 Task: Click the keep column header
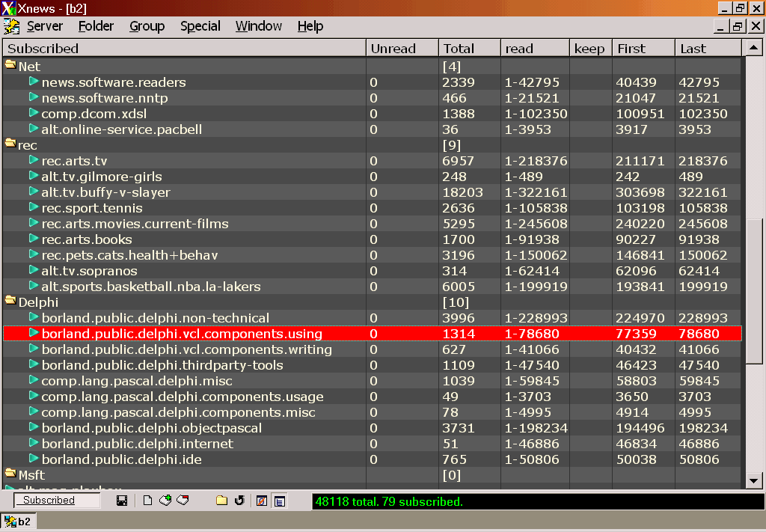pyautogui.click(x=591, y=49)
